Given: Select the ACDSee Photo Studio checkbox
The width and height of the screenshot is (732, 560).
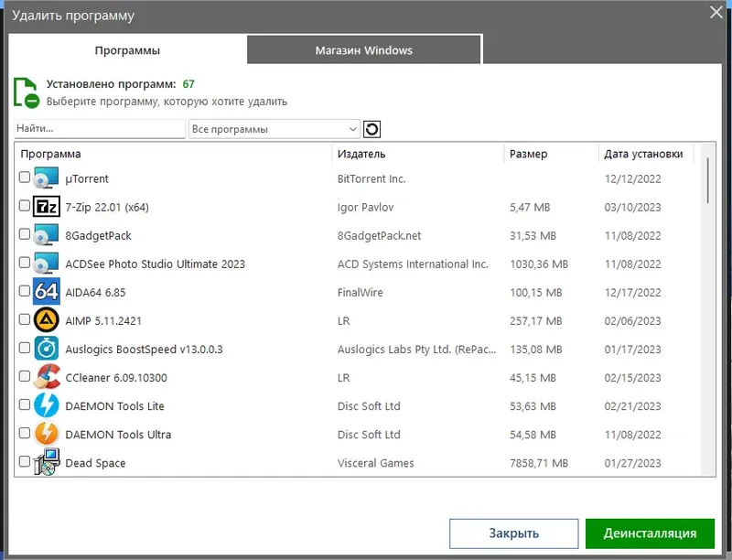Looking at the screenshot, I should tap(25, 264).
